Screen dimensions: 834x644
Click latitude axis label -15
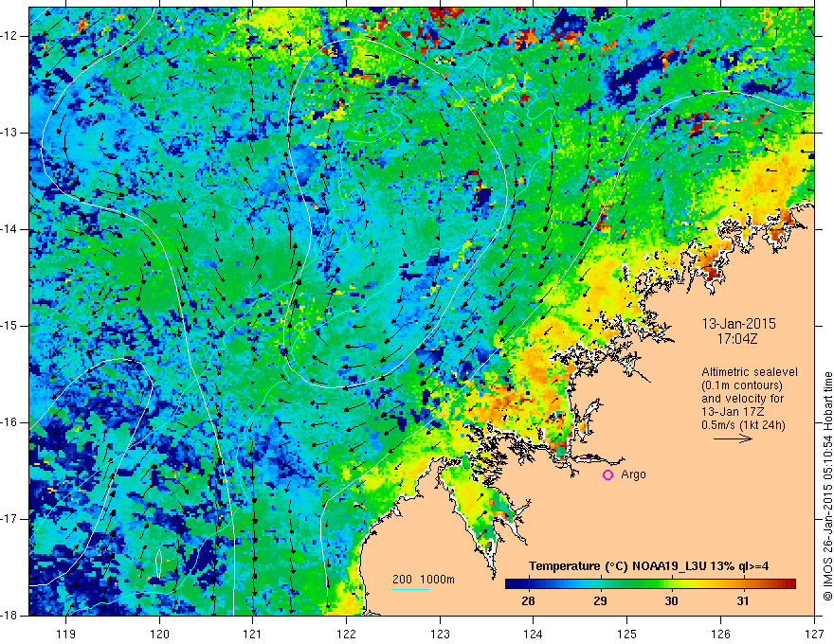click(x=9, y=326)
